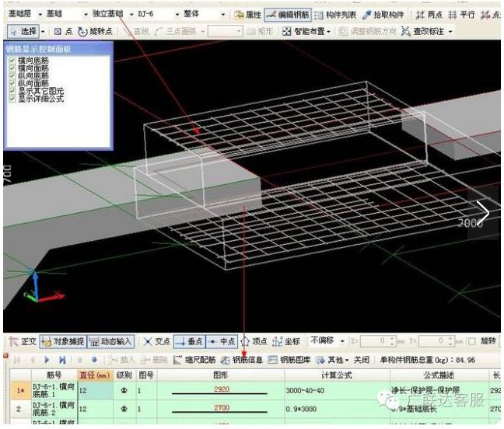Click 关闭 to close rebar editor
Viewport: 504px width, 429px height.
click(x=362, y=360)
